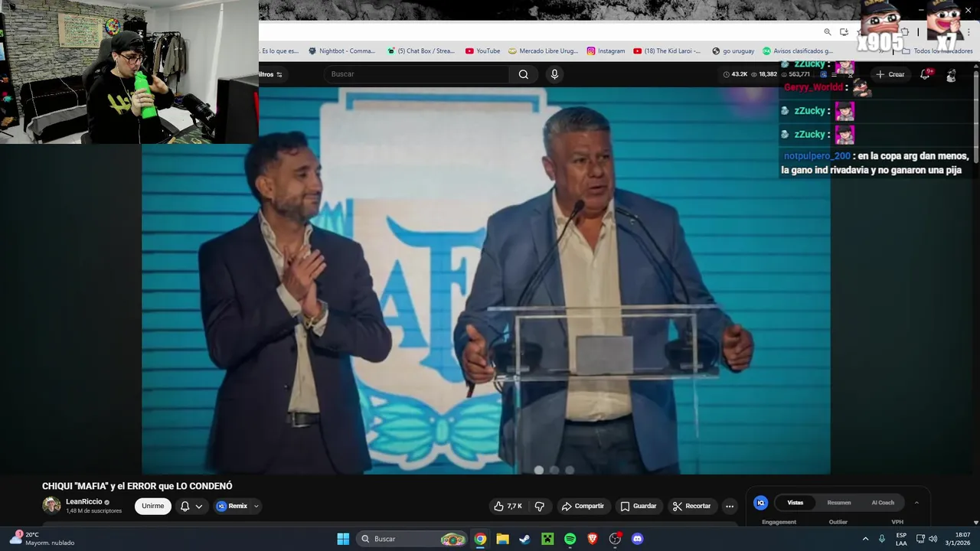Open the Crear menu on YouTube
This screenshot has height=551, width=980.
(x=890, y=74)
